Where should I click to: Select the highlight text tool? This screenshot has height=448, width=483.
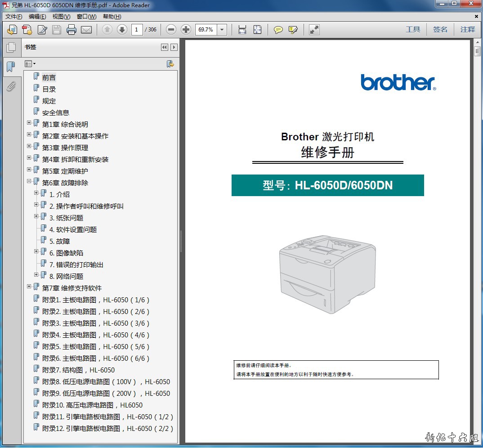(x=293, y=30)
